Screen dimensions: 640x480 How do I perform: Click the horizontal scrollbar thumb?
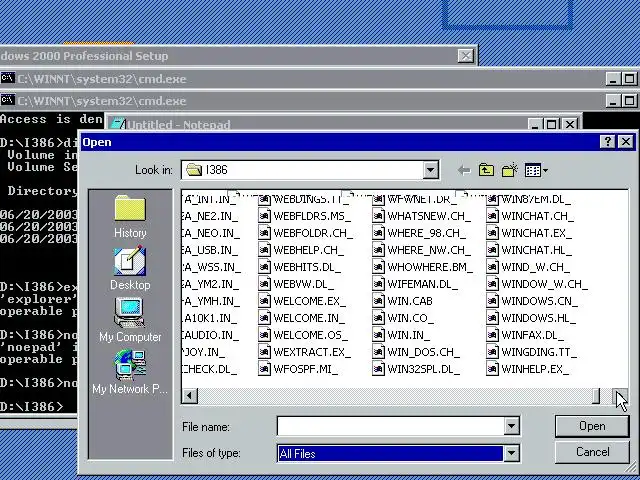596,396
